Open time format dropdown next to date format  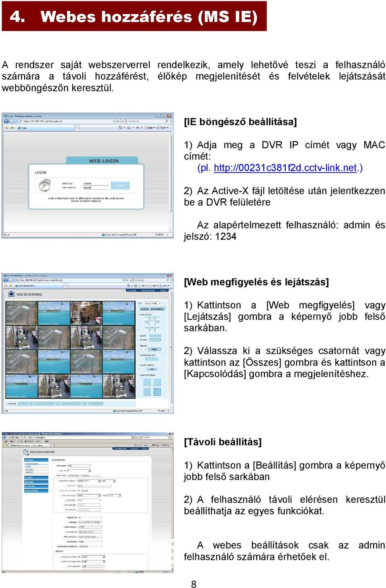click(x=109, y=481)
